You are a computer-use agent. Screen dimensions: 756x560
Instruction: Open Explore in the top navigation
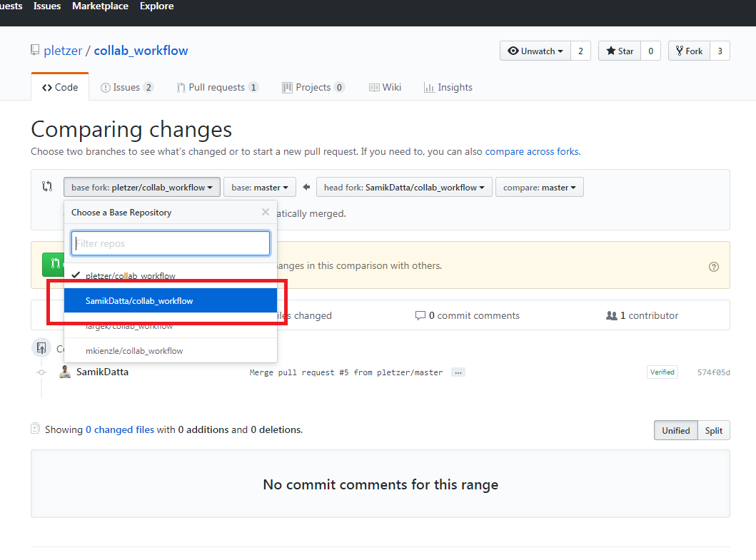156,6
